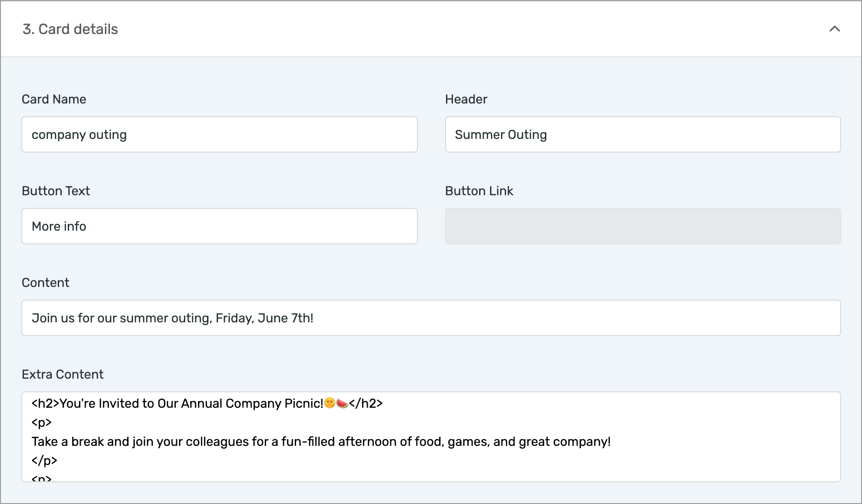Image resolution: width=862 pixels, height=504 pixels.
Task: Click inside the Extra Content HTML textarea
Action: coord(431,437)
